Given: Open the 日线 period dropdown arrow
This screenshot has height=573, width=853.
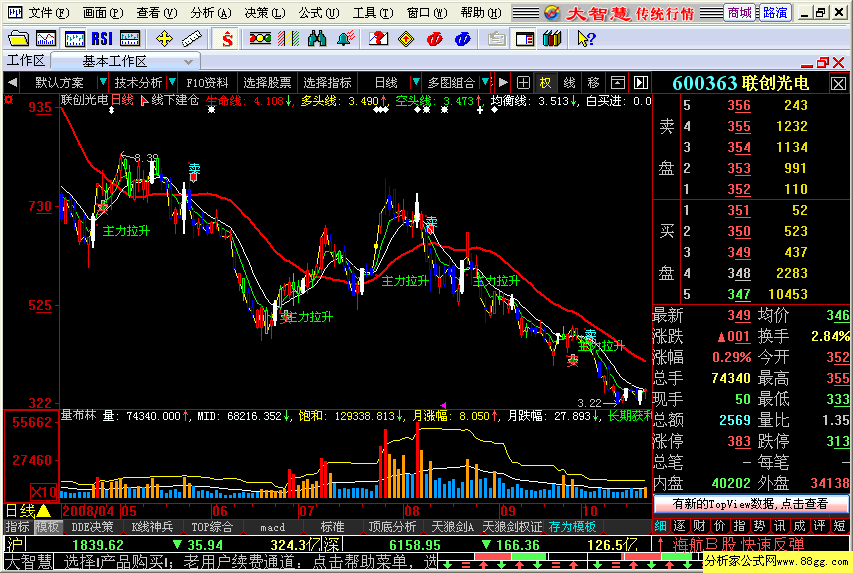Looking at the screenshot, I should [416, 82].
